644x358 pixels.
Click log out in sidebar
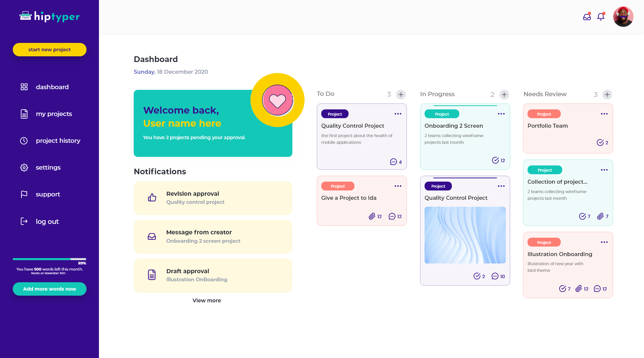pyautogui.click(x=47, y=221)
